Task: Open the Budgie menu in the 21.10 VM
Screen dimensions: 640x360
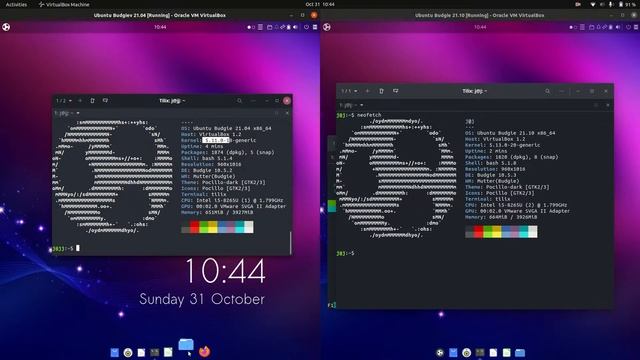Action: [x=327, y=27]
